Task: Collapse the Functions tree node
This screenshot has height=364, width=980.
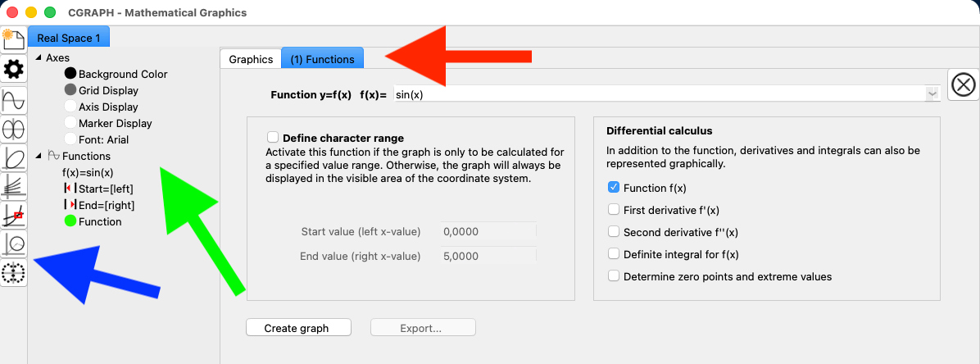Action: (x=38, y=156)
